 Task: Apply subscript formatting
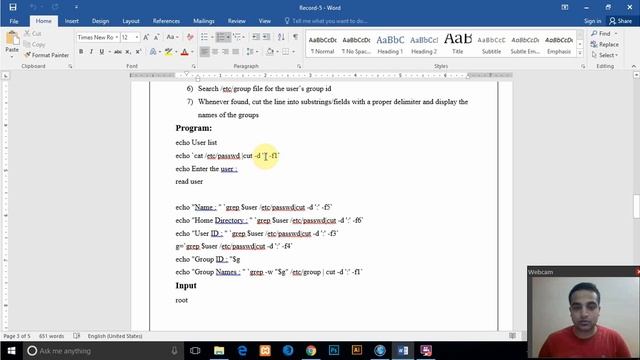click(128, 52)
